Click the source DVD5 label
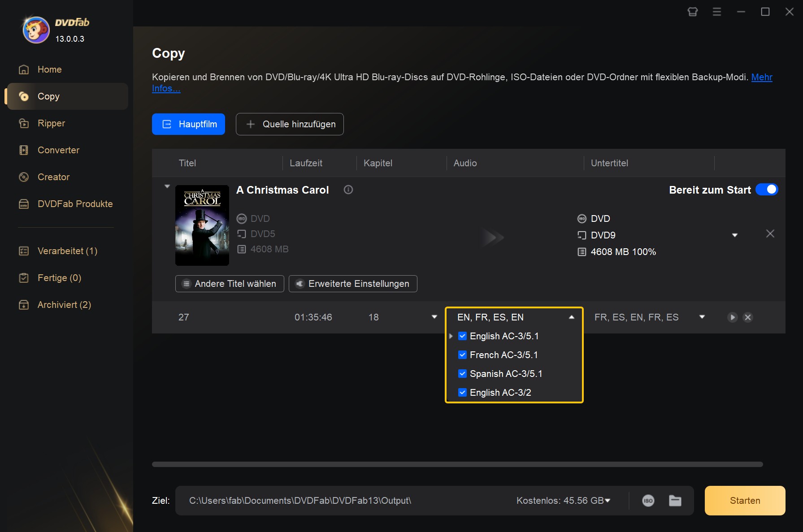Screen dimensions: 803x532 263,234
